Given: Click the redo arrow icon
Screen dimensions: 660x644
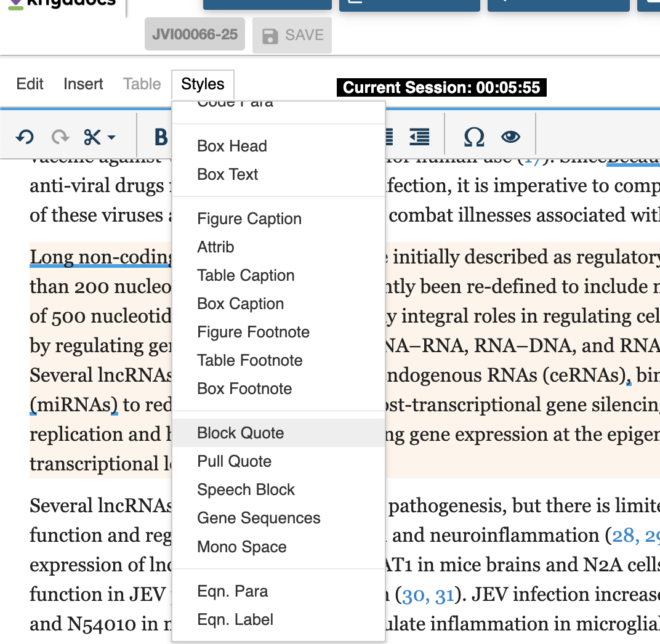Looking at the screenshot, I should pos(60,137).
